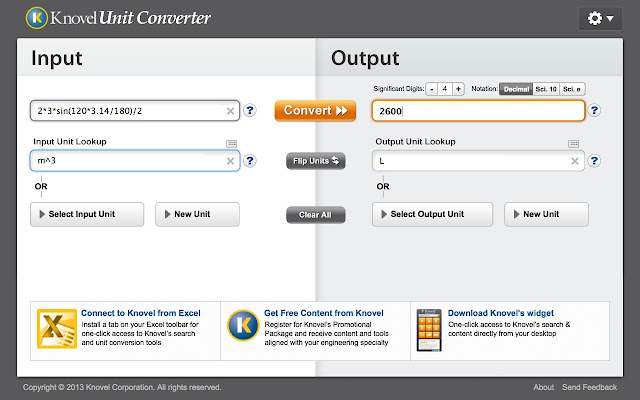The height and width of the screenshot is (400, 640).
Task: Open Get Free Content from Knovel link
Action: 324,313
